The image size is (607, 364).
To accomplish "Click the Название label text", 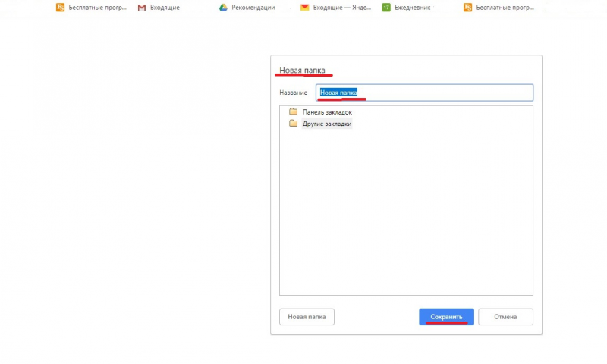I will click(x=294, y=93).
